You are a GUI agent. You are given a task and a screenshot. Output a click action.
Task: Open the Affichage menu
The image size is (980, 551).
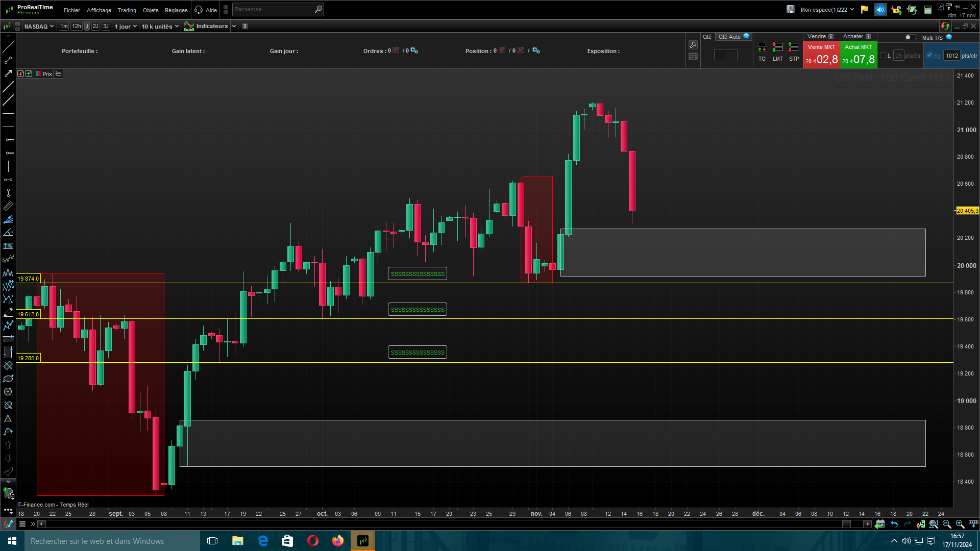(99, 10)
